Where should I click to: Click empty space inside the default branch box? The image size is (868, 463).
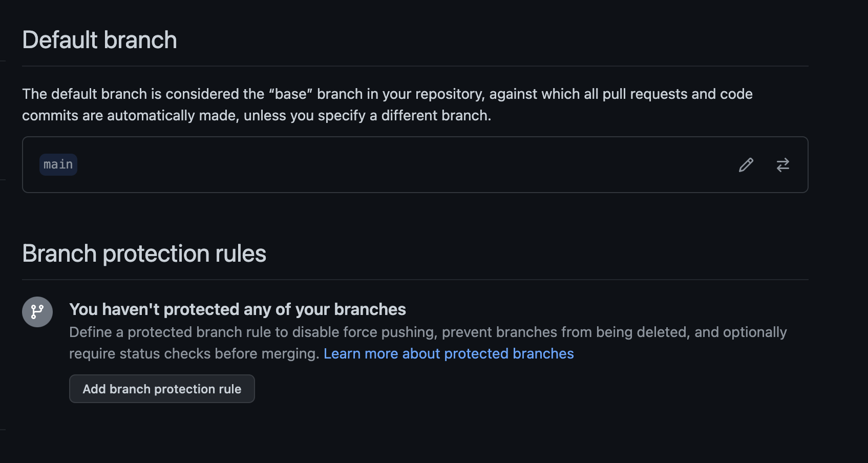[x=405, y=165]
